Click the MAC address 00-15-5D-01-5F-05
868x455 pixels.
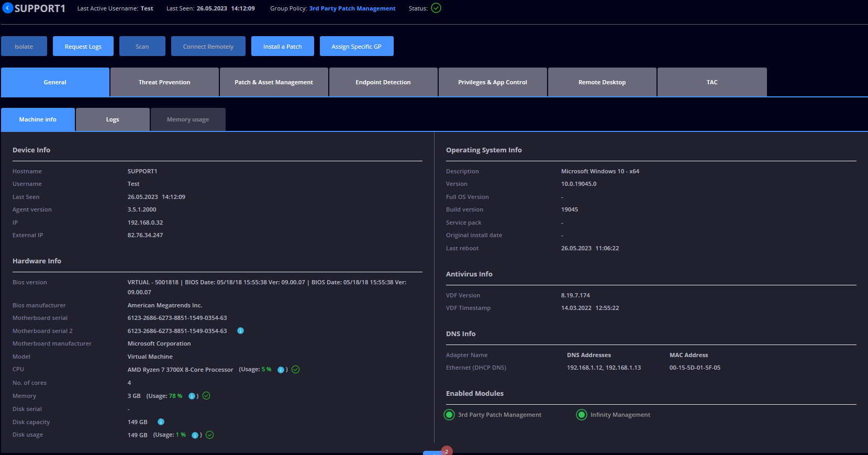click(695, 368)
